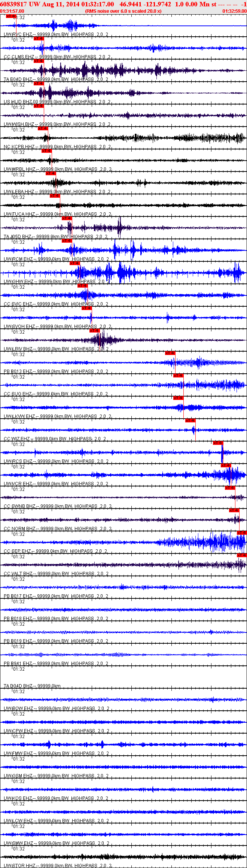Viewport: 247px width, 868px height.
Task: Select the CC BWNB BHZ trace label
Action: click(x=58, y=506)
